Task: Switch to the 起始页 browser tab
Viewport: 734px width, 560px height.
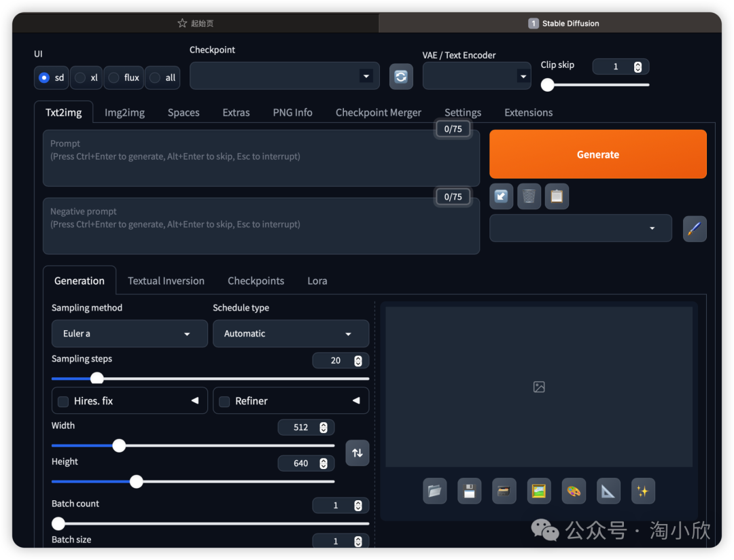Action: tap(196, 23)
